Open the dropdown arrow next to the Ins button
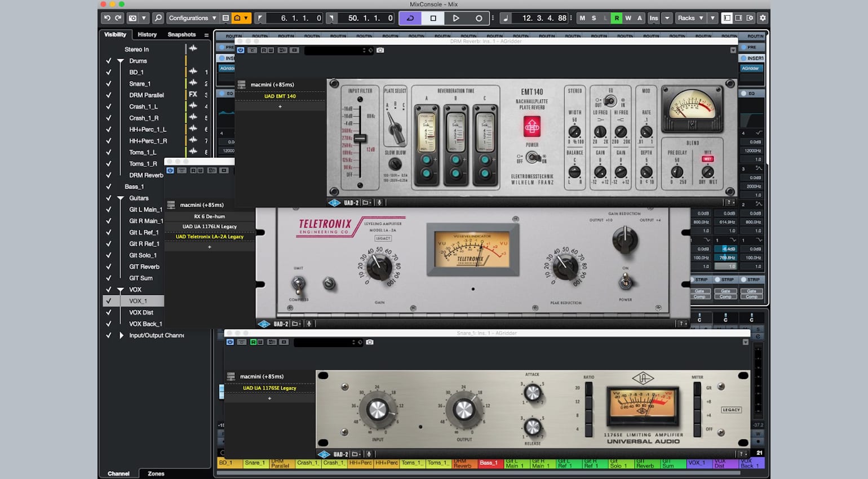Image resolution: width=868 pixels, height=479 pixels. pos(667,18)
